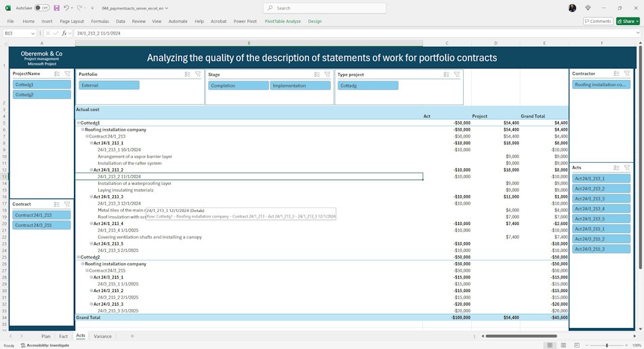Click the Accessibility Investigate status icon
The image size is (644, 349).
(x=23, y=346)
